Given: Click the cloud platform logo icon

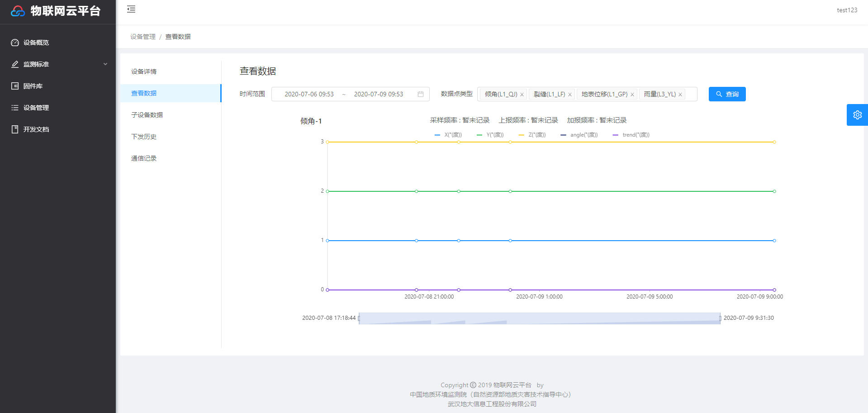Looking at the screenshot, I should coord(18,11).
